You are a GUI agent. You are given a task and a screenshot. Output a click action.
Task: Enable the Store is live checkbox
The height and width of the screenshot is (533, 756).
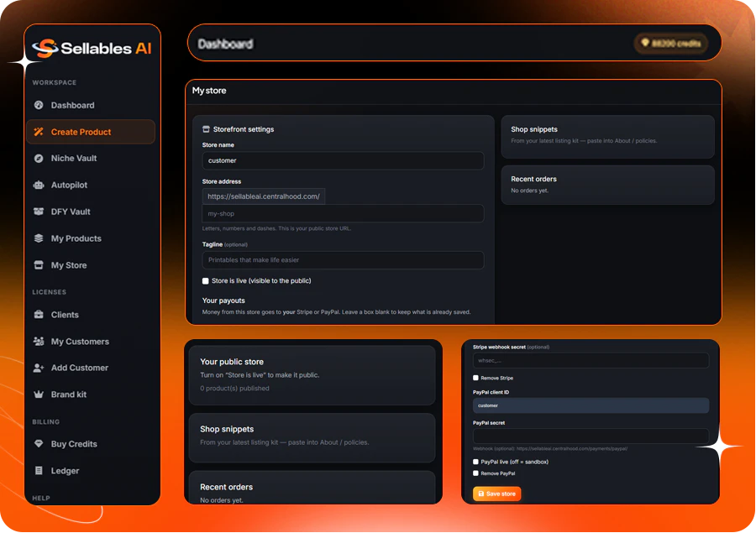click(206, 281)
